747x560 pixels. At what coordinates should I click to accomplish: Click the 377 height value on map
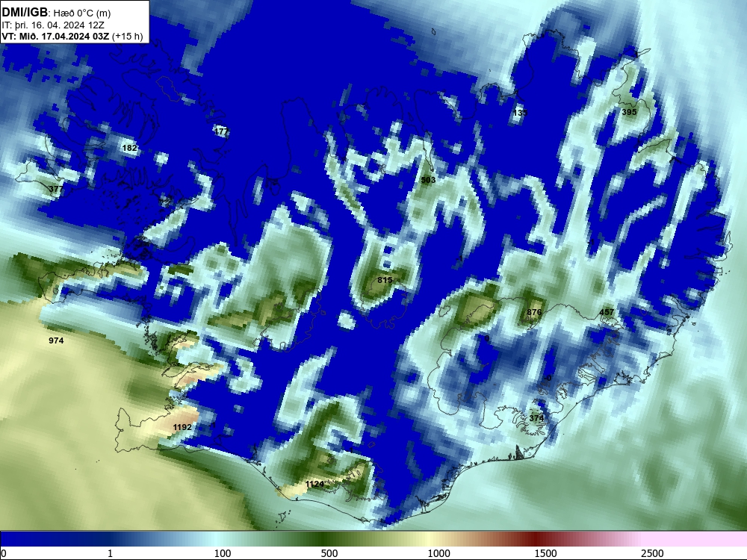56,189
